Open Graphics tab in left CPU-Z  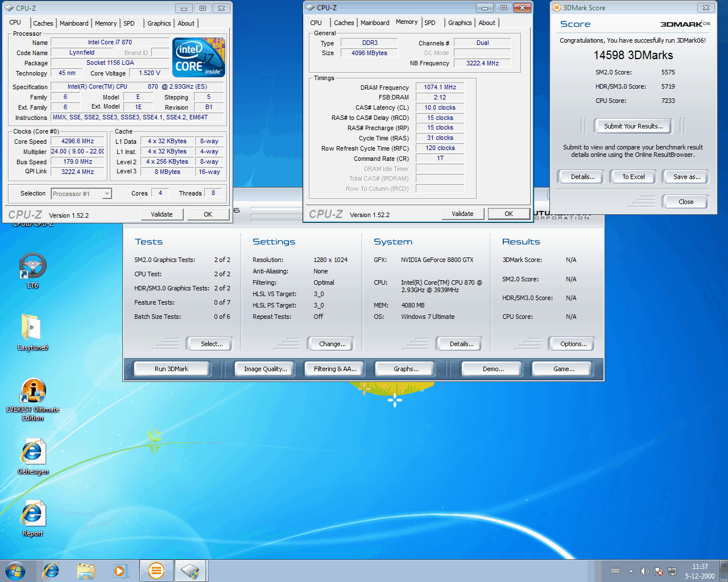point(159,23)
